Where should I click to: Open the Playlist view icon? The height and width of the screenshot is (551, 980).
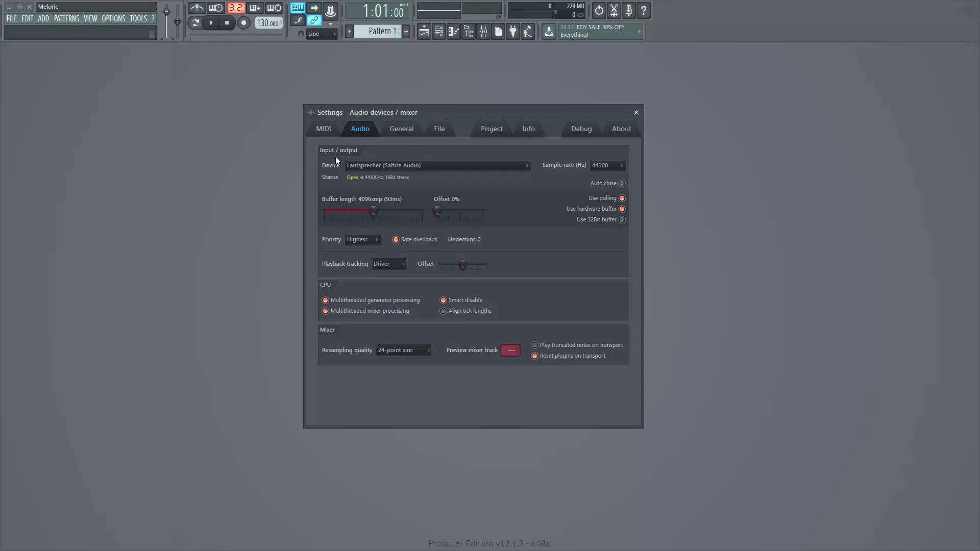pos(424,32)
